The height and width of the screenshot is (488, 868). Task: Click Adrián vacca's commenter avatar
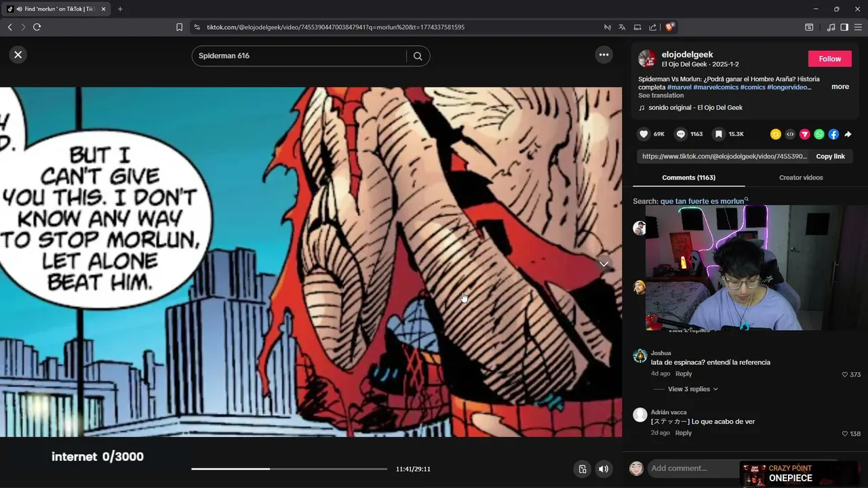coord(639,415)
